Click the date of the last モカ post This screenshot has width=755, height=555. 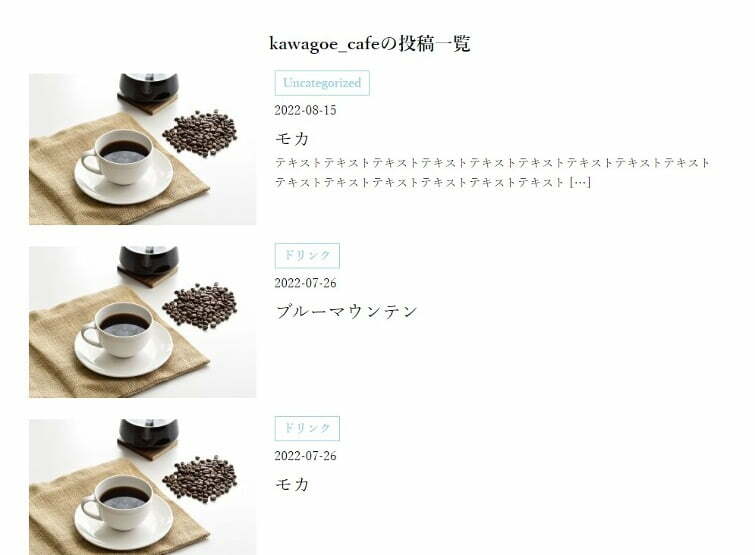(305, 456)
